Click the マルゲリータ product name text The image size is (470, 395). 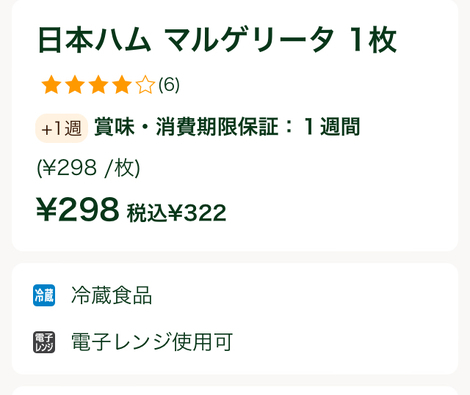pyautogui.click(x=249, y=40)
